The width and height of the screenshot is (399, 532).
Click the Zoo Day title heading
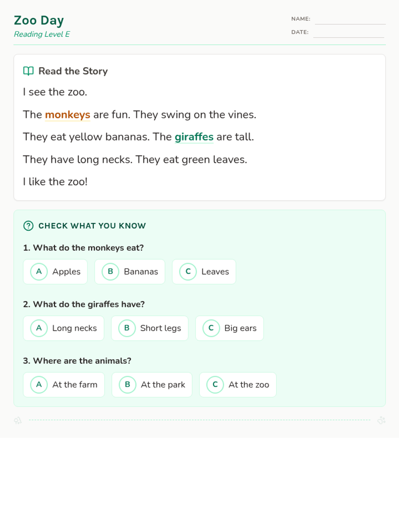[x=39, y=20]
